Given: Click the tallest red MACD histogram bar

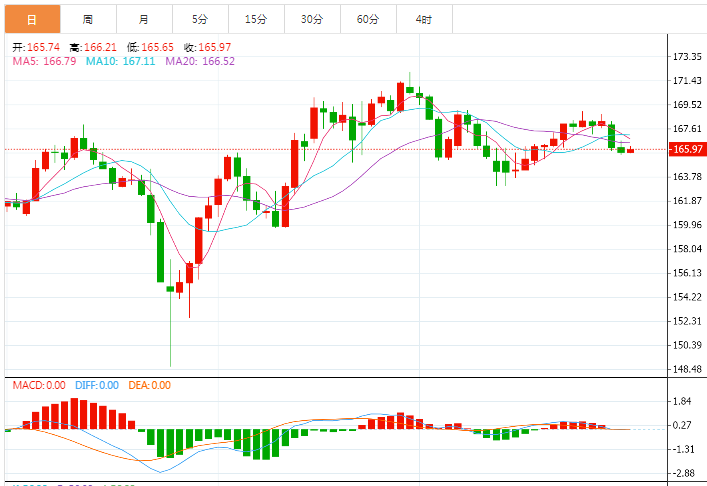Looking at the screenshot, I should (x=75, y=413).
